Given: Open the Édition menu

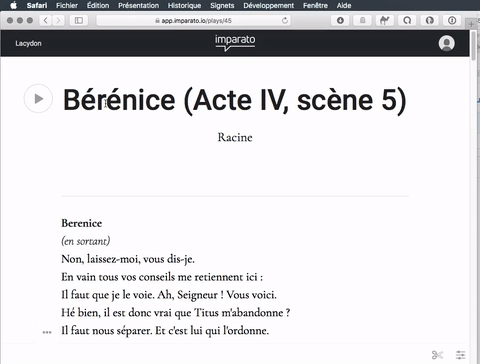Looking at the screenshot, I should pyautogui.click(x=98, y=5).
